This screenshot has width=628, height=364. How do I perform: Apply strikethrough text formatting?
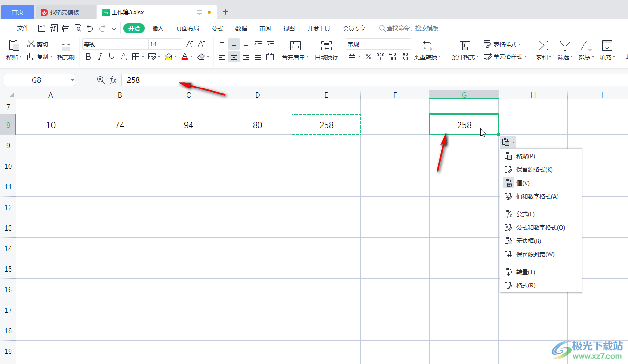click(123, 57)
